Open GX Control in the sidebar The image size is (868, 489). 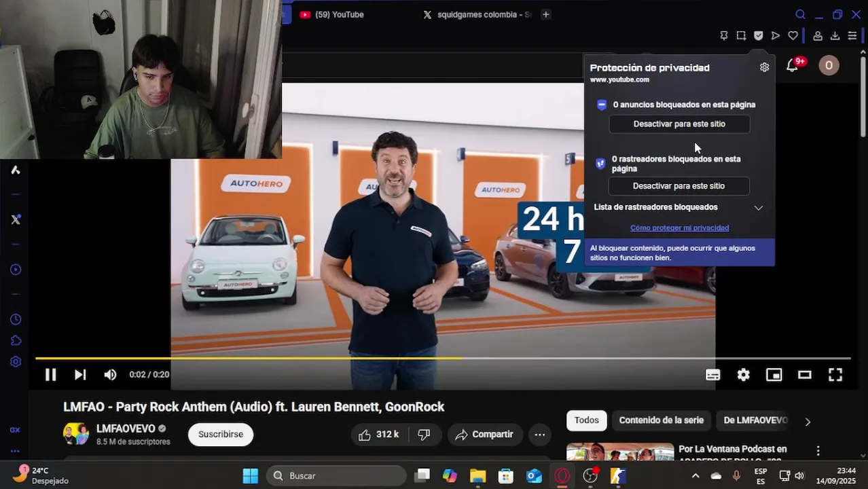15,430
